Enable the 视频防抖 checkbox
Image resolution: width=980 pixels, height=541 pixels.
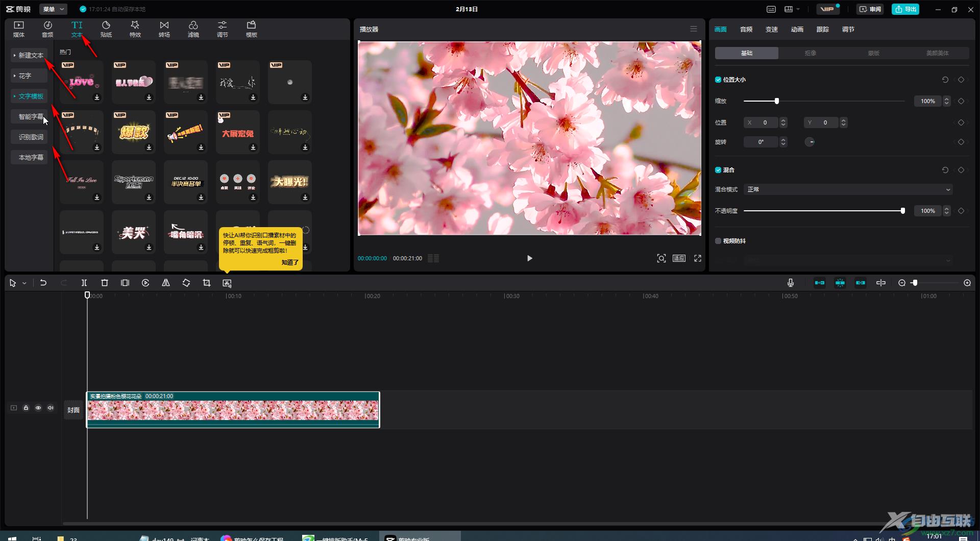[x=718, y=241]
